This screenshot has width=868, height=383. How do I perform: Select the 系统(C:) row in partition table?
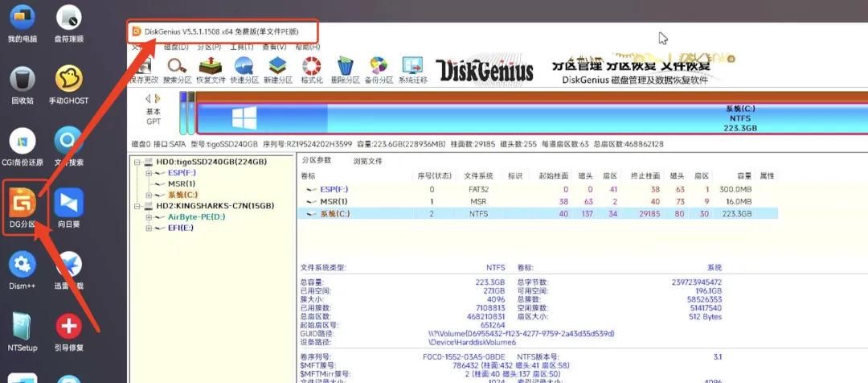[x=538, y=214]
